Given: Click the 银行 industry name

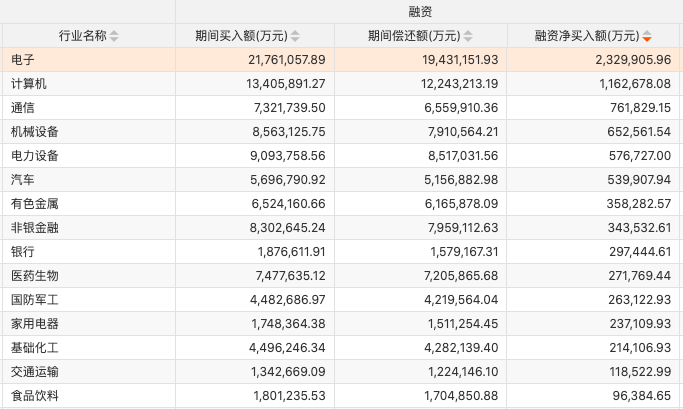Looking at the screenshot, I should [23, 252].
